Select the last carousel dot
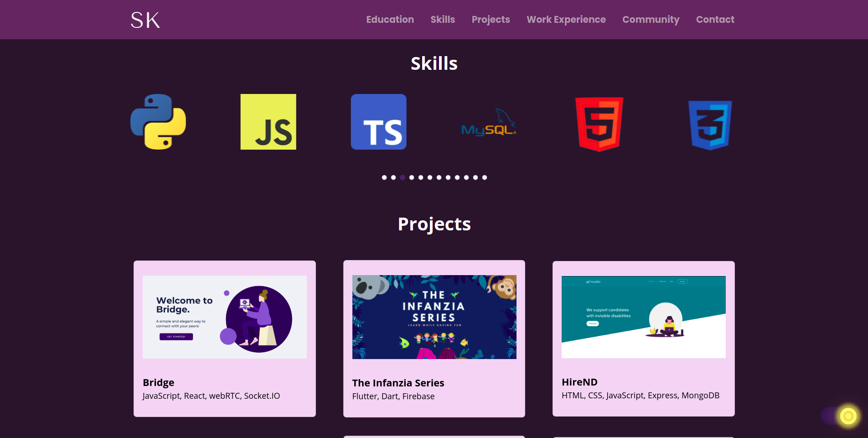This screenshot has width=868, height=438. [485, 177]
